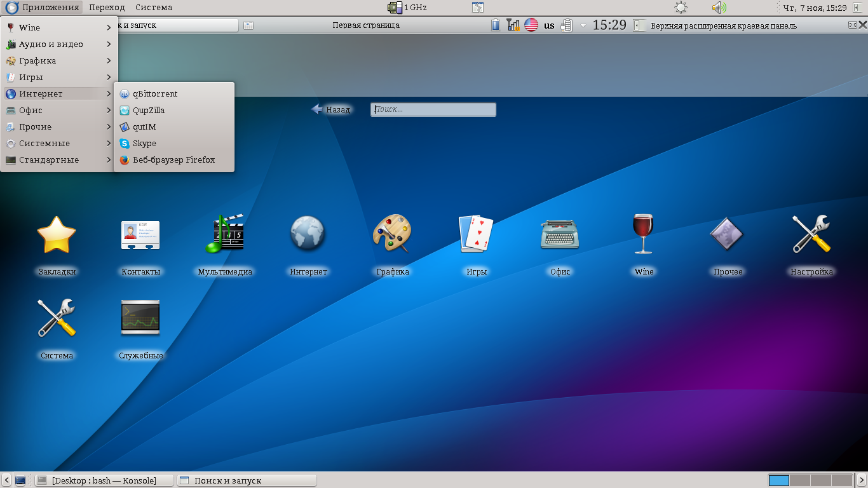Open the Графика palette icon on desktop
The image size is (868, 488).
coord(392,234)
